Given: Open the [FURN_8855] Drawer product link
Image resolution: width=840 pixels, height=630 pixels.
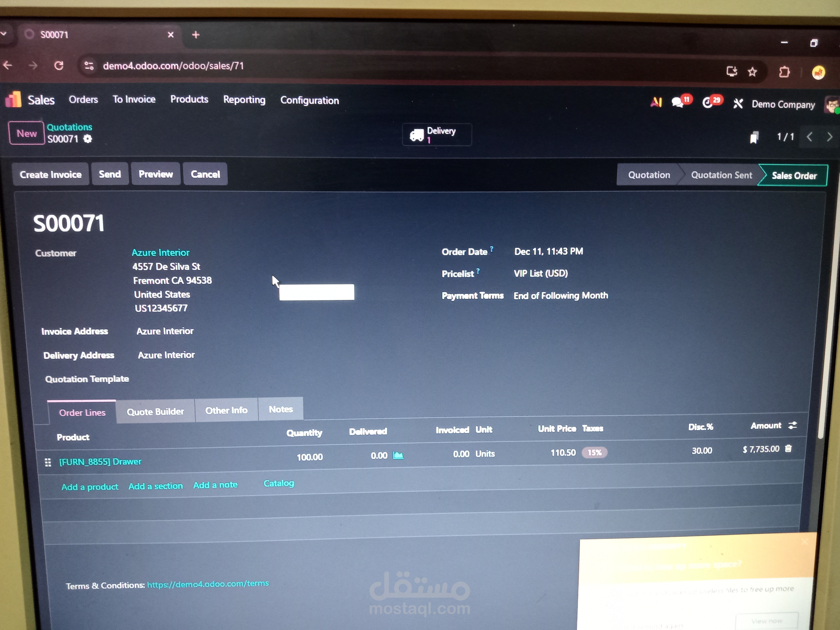Looking at the screenshot, I should click(x=100, y=462).
